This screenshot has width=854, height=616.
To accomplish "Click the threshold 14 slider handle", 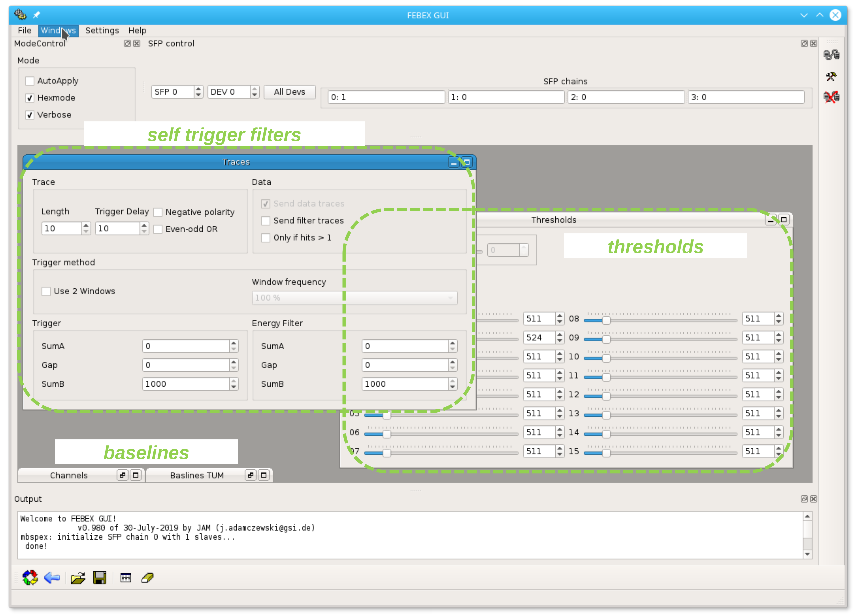I will [606, 434].
